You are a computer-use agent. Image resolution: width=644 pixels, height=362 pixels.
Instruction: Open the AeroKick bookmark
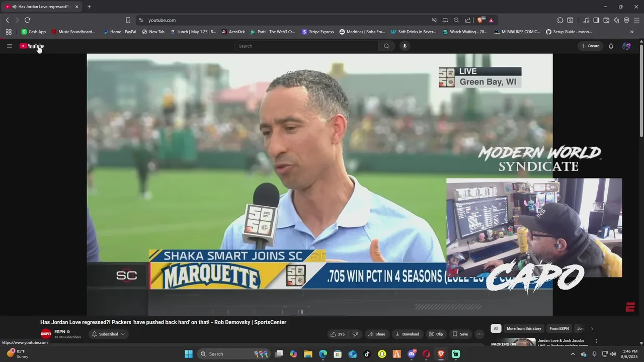[233, 32]
